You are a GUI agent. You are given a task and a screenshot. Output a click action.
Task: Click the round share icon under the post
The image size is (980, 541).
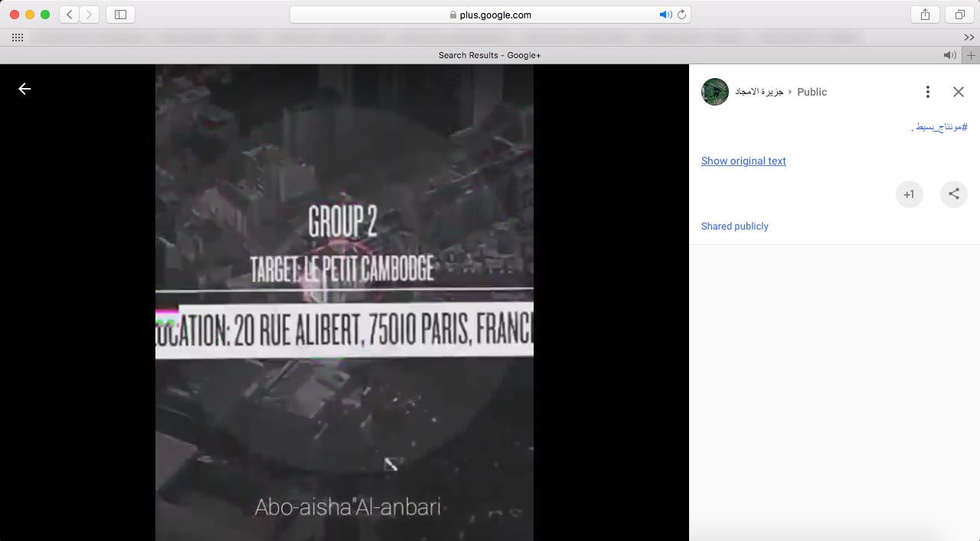point(953,194)
